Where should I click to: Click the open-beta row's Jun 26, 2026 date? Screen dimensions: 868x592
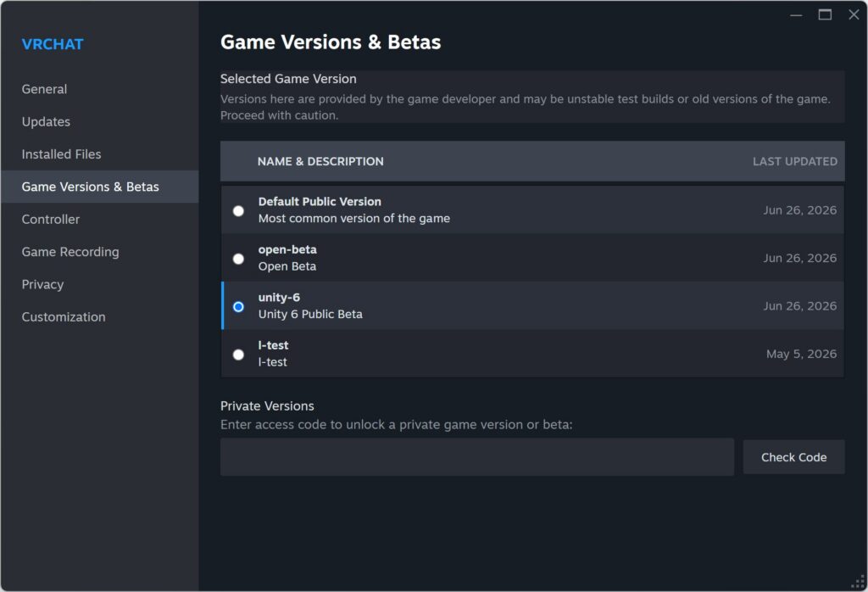pos(800,258)
